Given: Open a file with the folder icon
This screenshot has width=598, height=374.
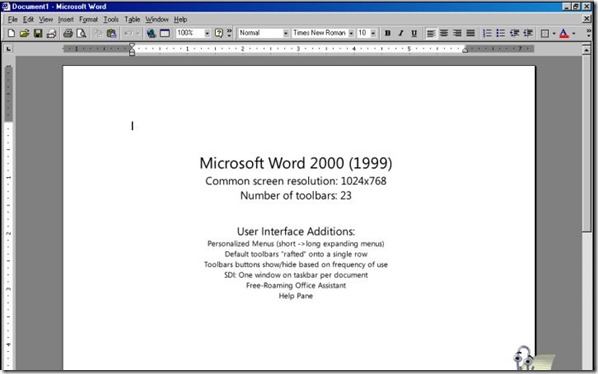Looking at the screenshot, I should [x=24, y=33].
